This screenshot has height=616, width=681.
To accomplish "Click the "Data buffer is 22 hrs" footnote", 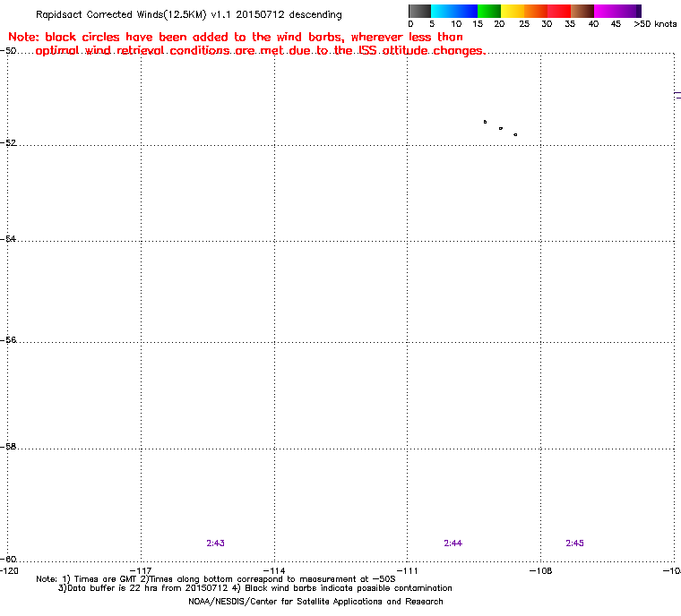I will (255, 588).
